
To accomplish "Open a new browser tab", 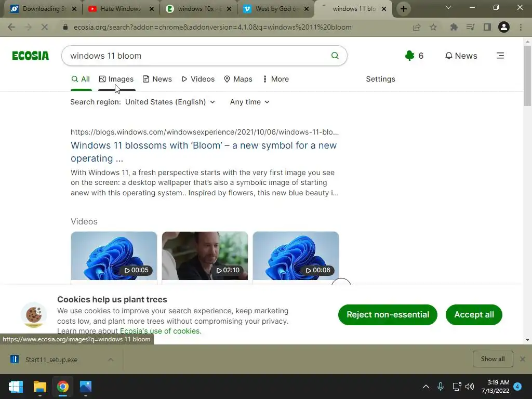I will pos(403,9).
